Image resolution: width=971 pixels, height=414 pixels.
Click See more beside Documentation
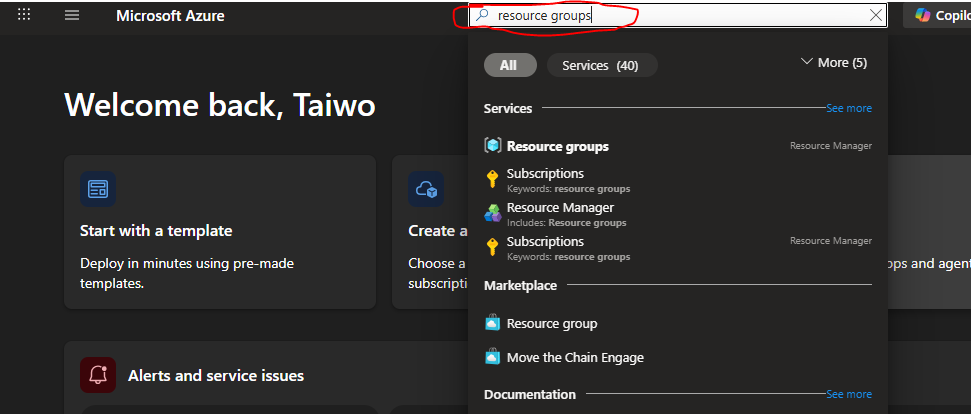[849, 394]
